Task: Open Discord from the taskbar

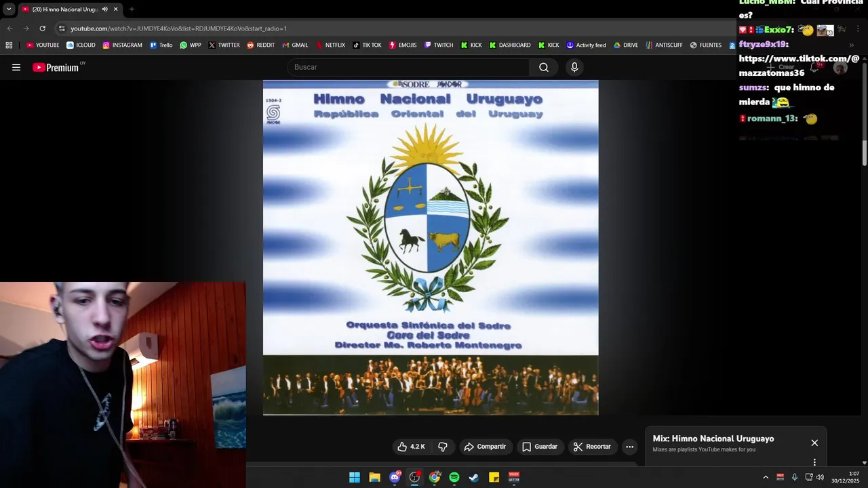Action: pos(395,477)
